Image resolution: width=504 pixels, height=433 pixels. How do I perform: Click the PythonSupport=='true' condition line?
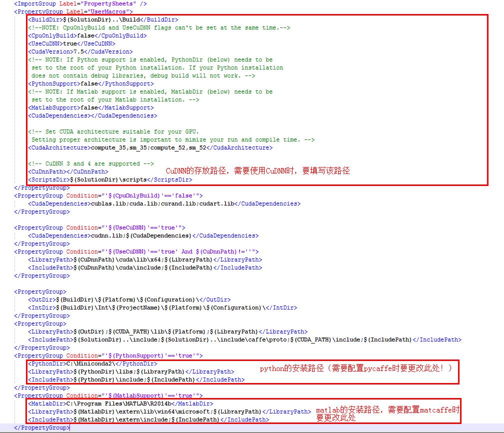pos(108,356)
